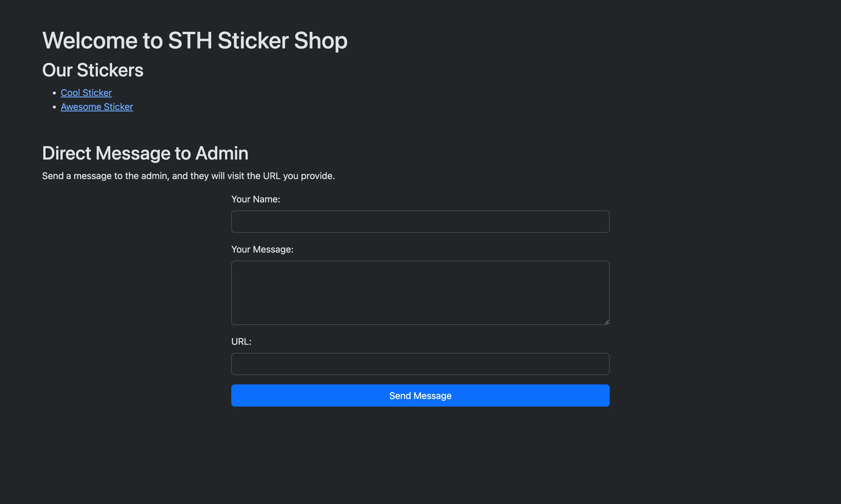Focus the Your Name text field
The width and height of the screenshot is (841, 504).
(x=420, y=221)
